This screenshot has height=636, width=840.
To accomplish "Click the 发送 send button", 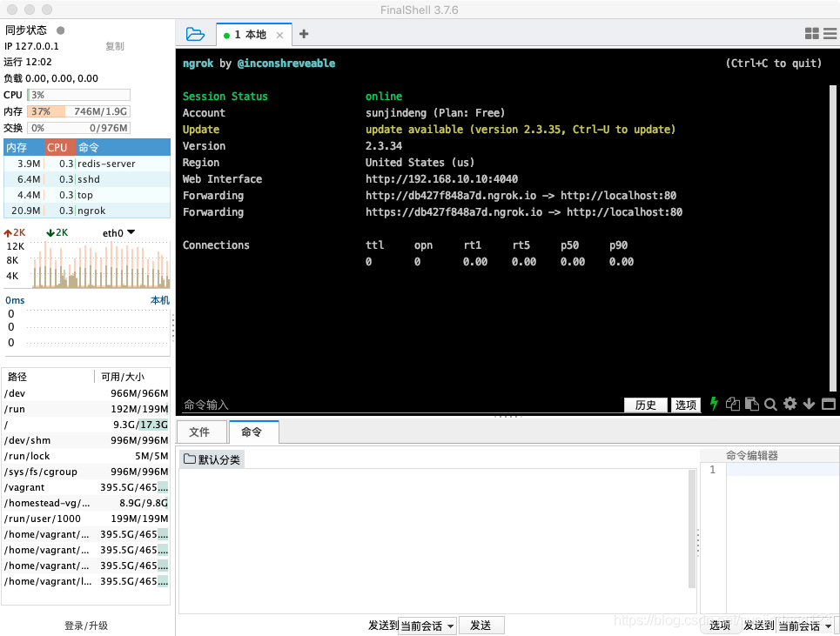I will (480, 626).
